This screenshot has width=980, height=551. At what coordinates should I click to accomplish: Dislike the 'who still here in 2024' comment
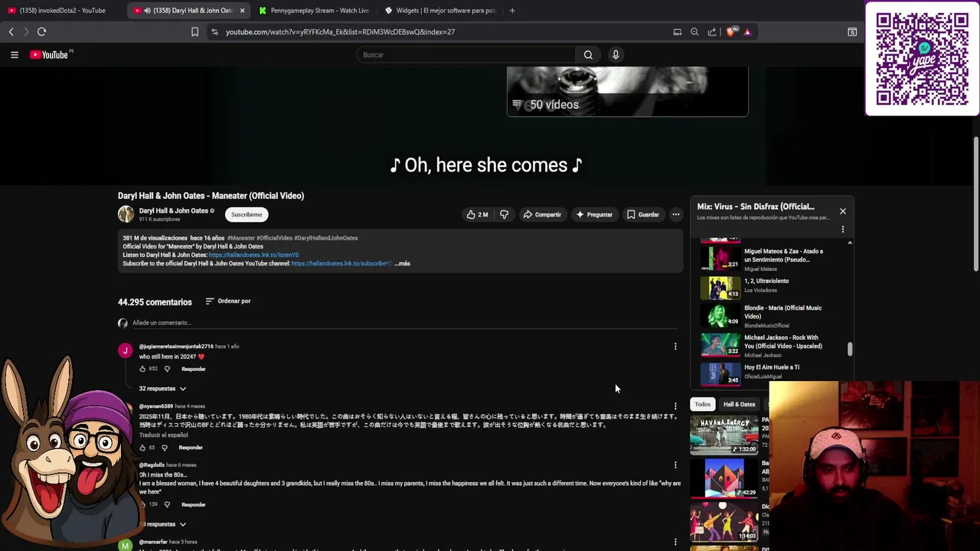tap(167, 369)
